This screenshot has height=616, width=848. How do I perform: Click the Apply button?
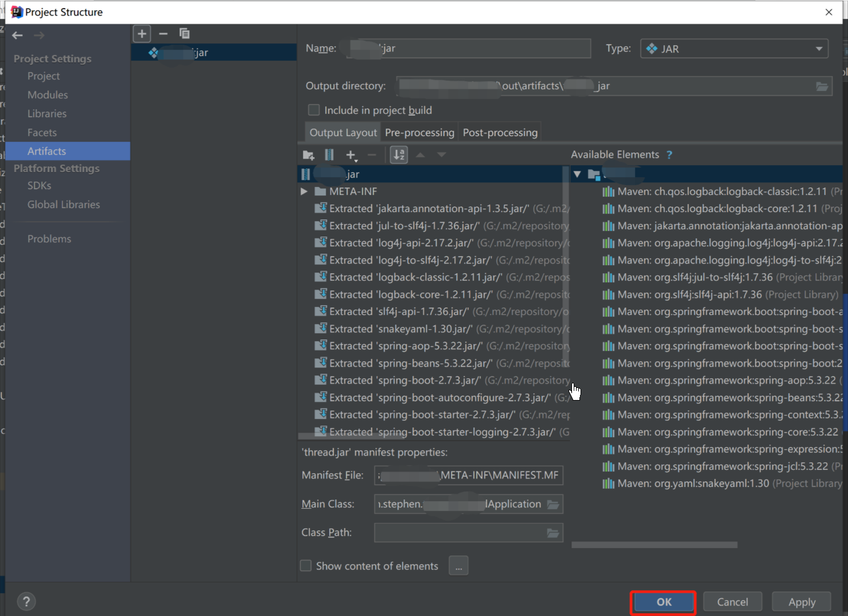(802, 602)
